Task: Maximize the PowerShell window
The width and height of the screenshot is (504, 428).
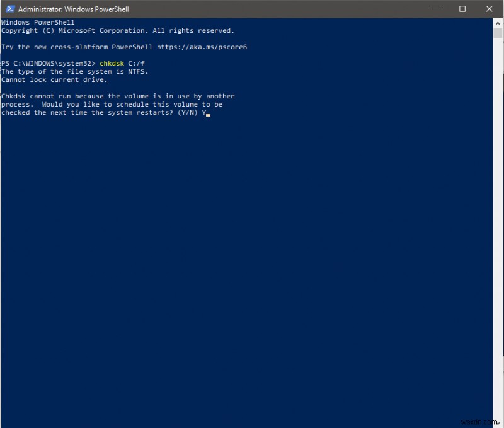Action: point(462,9)
